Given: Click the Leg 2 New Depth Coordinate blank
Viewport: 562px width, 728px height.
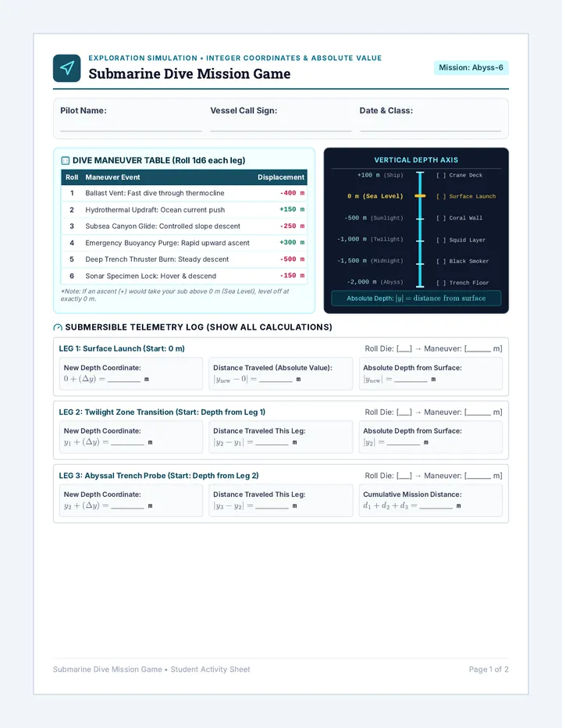Looking at the screenshot, I should (128, 442).
